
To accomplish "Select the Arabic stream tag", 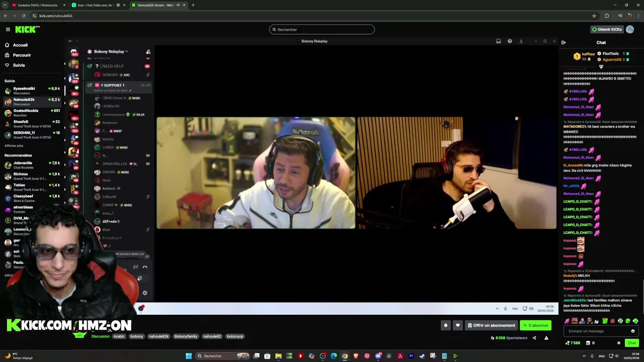I will pyautogui.click(x=119, y=336).
